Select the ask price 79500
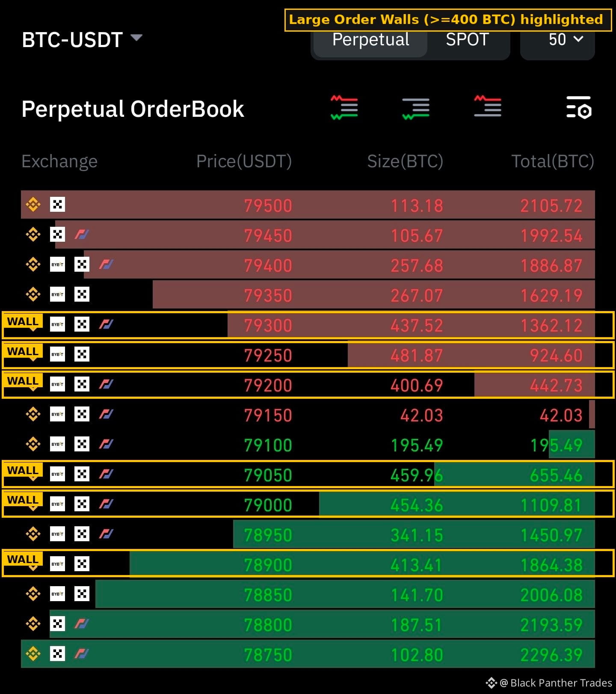 click(x=268, y=206)
